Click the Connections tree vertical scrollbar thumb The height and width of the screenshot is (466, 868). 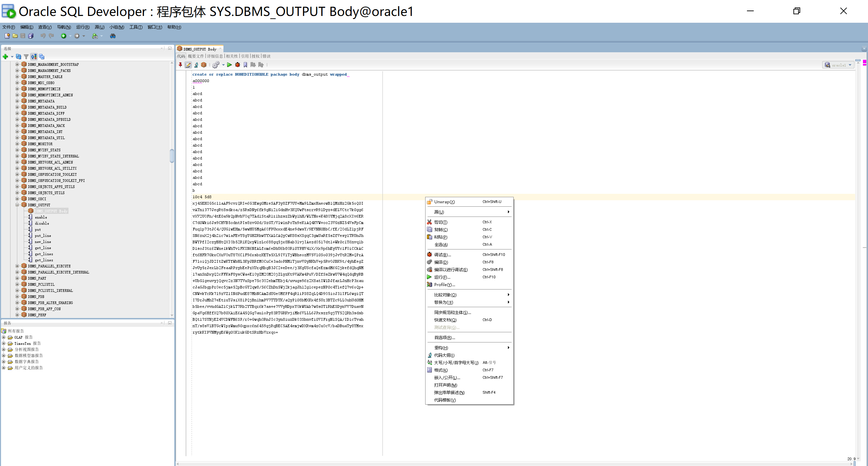point(172,156)
